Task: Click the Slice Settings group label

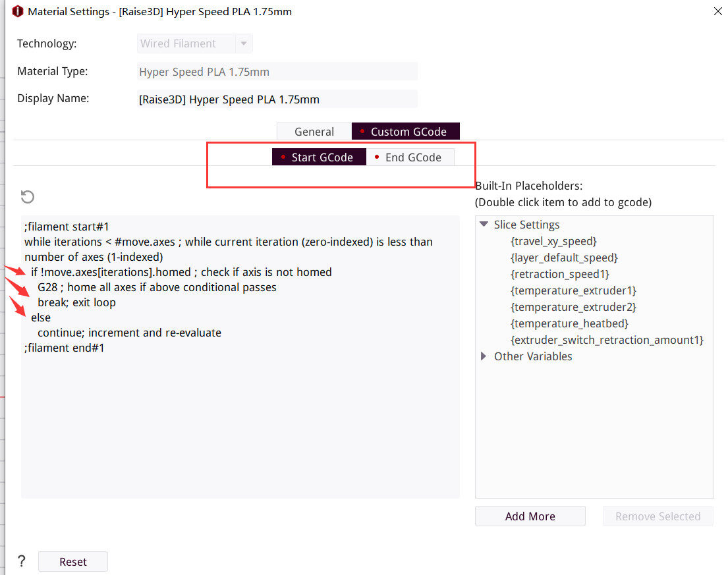Action: 526,225
